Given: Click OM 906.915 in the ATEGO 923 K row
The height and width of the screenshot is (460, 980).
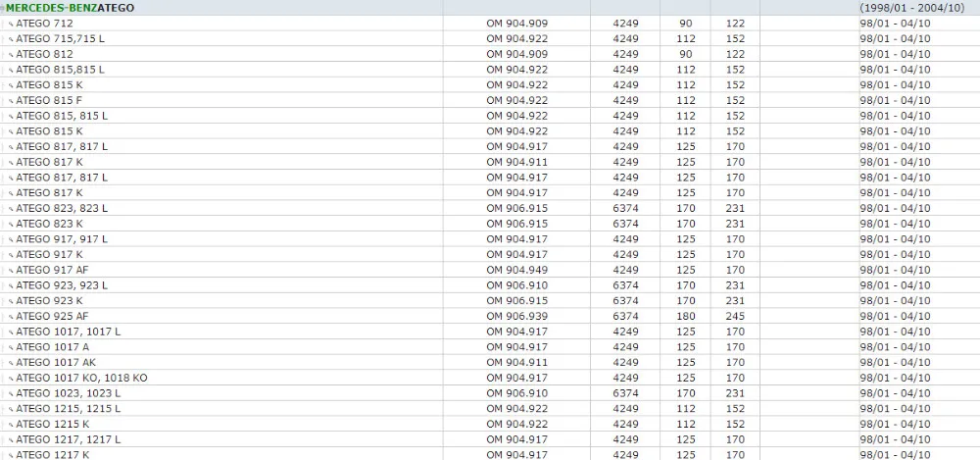Looking at the screenshot, I should 516,300.
